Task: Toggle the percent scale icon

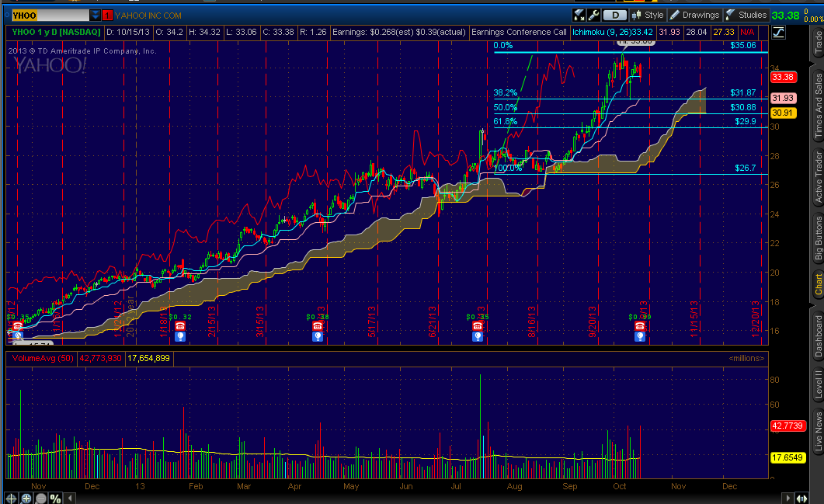Action: coord(55,498)
